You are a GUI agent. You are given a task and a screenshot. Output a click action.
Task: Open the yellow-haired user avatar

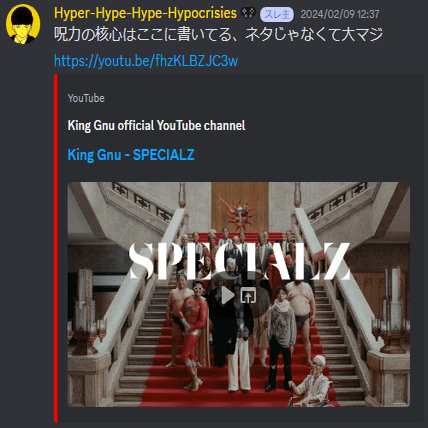(x=23, y=24)
